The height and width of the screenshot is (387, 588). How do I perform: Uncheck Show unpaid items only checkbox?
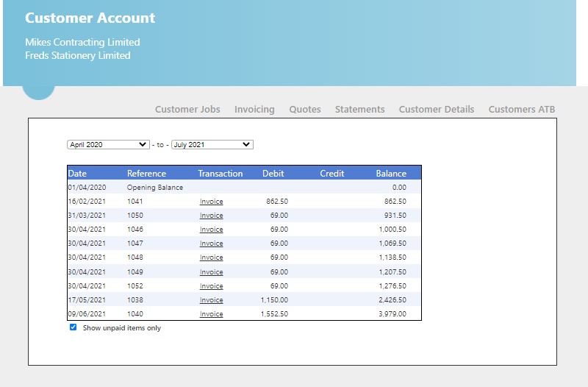click(73, 327)
